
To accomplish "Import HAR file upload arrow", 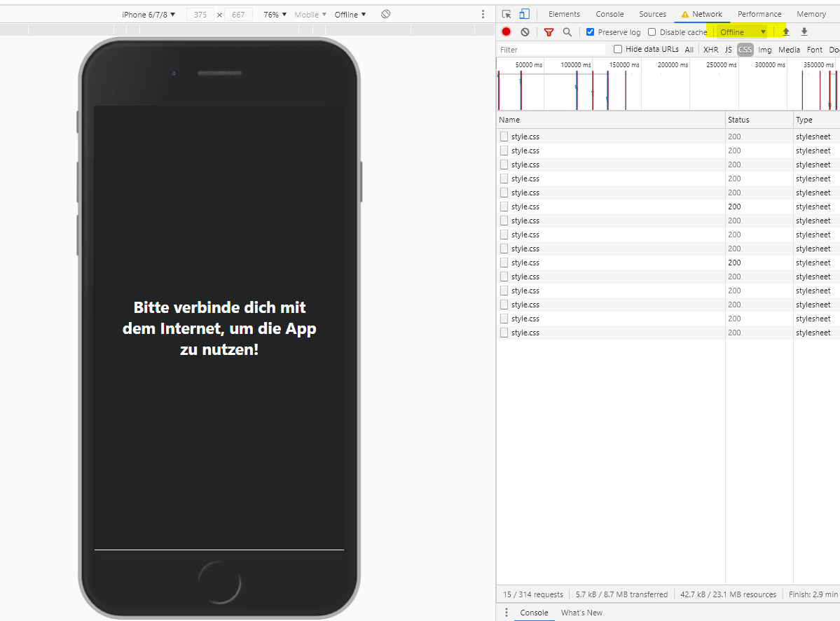I will click(786, 32).
